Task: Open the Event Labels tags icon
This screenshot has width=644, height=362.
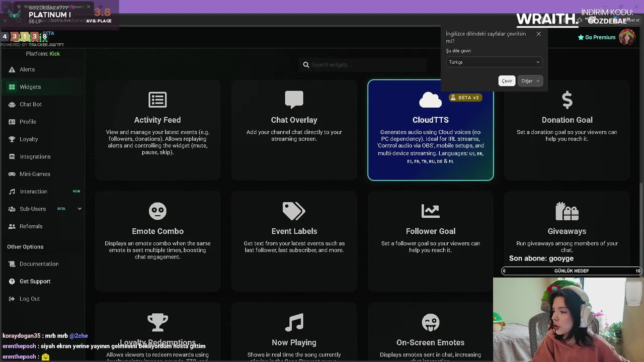Action: (x=294, y=211)
